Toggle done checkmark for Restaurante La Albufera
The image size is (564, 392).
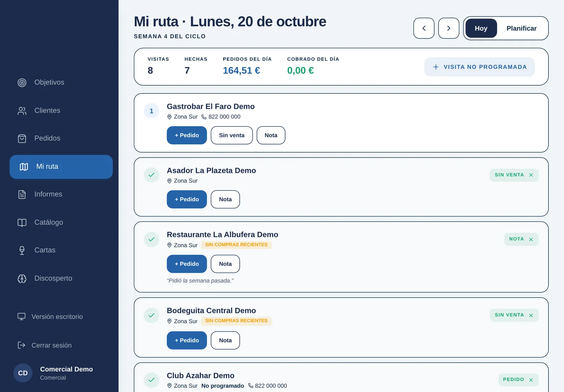click(152, 240)
